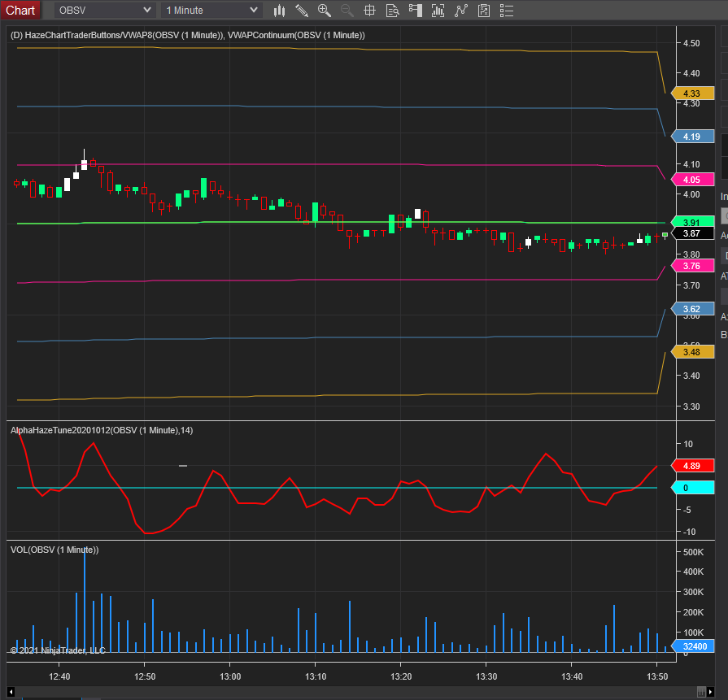Open the Chart Trader panel icon
Viewport: 728px width, 700px height.
pyautogui.click(x=415, y=11)
